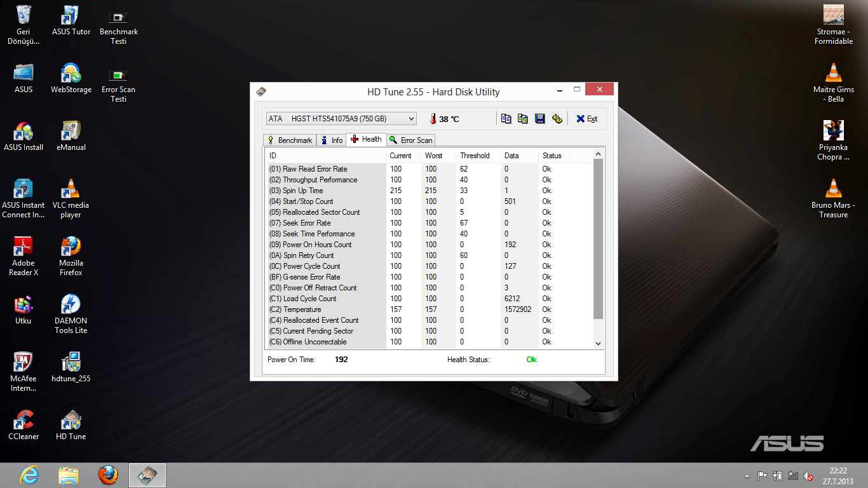Click the Exit button in HD Tune

tap(587, 119)
